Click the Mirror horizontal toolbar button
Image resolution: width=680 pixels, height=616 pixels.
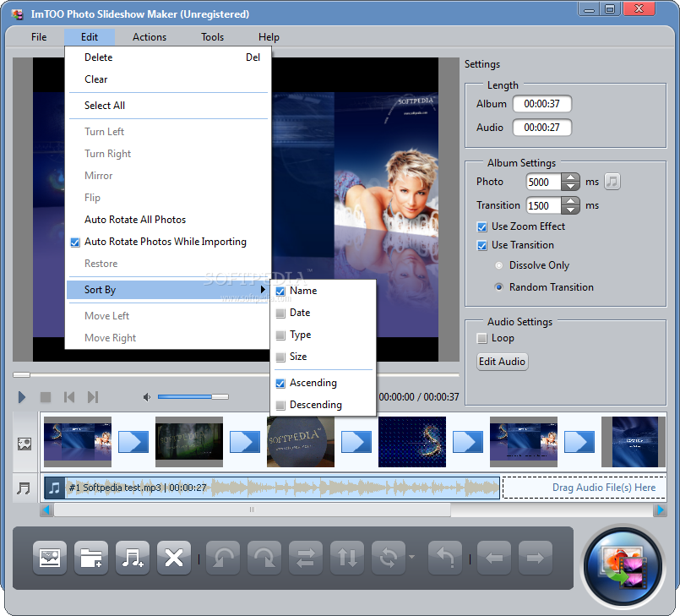(x=306, y=558)
